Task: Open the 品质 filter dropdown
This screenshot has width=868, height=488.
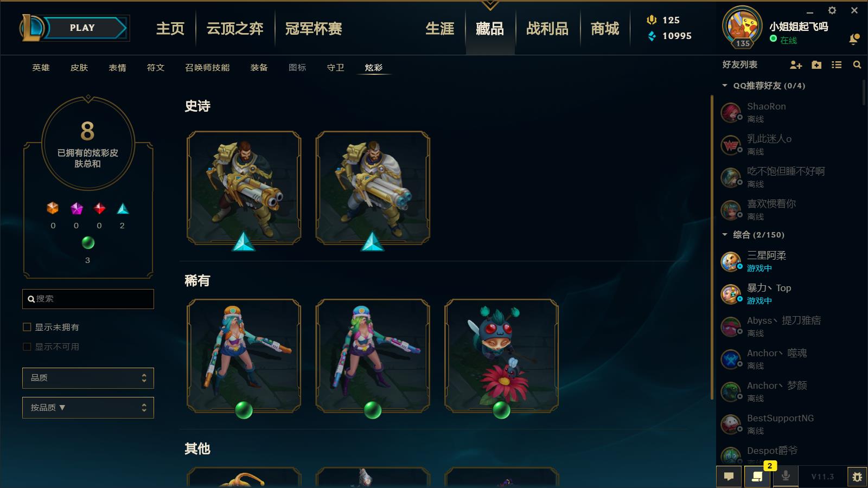Action: coord(88,378)
